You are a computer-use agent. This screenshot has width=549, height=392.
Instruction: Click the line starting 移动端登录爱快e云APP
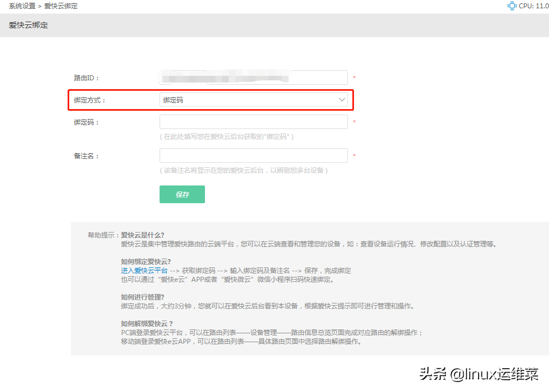pyautogui.click(x=241, y=341)
